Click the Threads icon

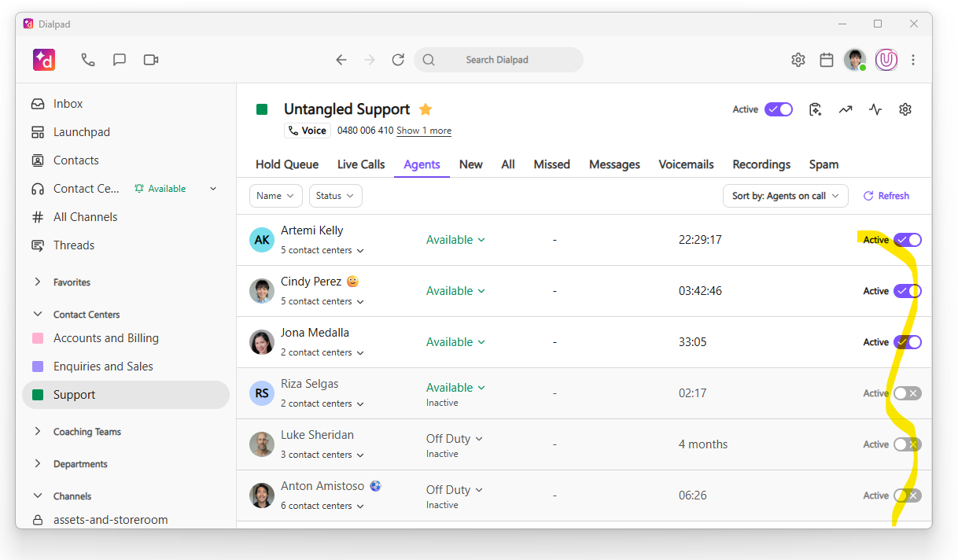[x=38, y=245]
